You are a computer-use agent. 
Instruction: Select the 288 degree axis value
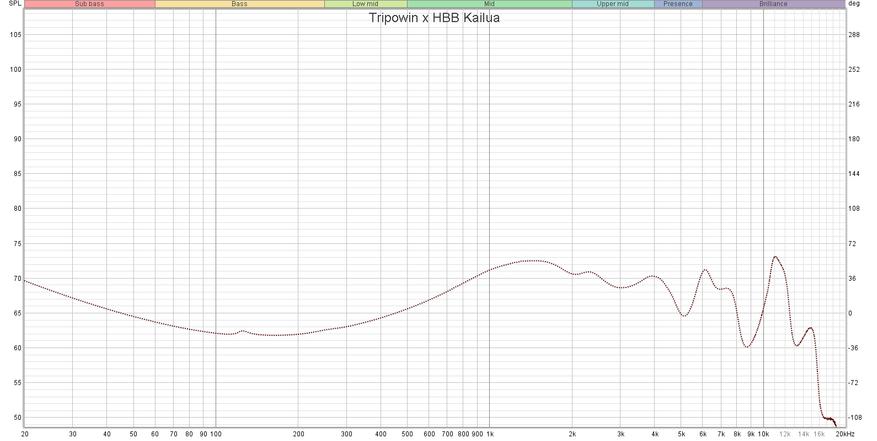pos(854,35)
